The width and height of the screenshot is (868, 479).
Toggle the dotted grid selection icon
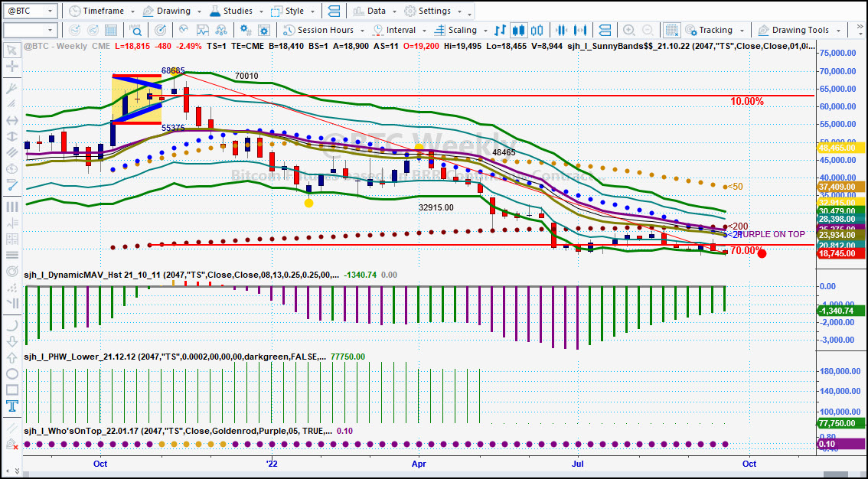671,30
